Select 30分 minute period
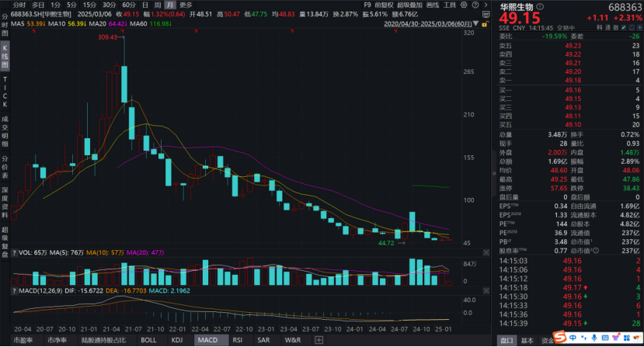Image resolution: width=644 pixels, height=347 pixels. point(110,5)
